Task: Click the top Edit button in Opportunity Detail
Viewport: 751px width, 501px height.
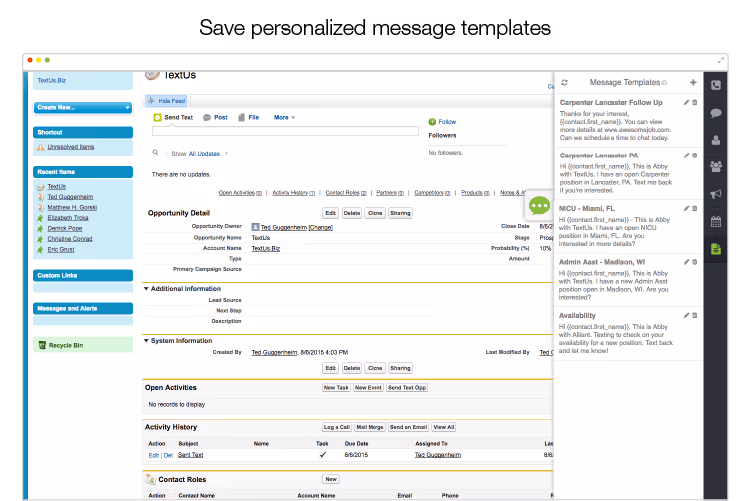Action: 330,213
